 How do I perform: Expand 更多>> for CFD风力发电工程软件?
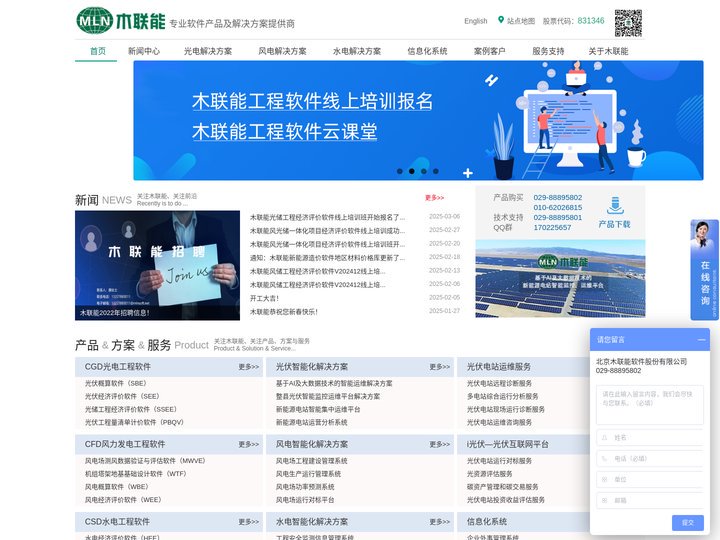(x=249, y=444)
